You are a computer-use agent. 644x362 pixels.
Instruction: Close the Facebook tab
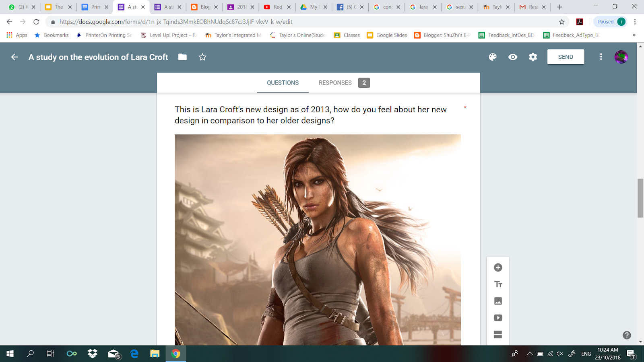pos(361,7)
